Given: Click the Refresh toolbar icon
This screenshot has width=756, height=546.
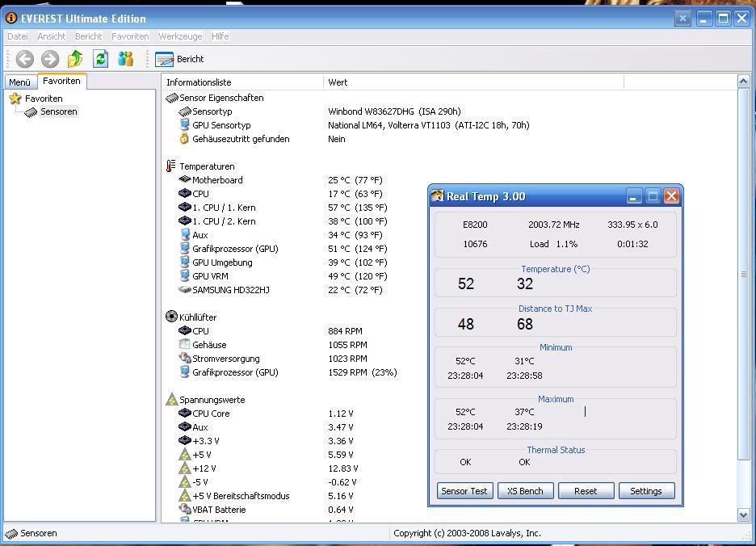Looking at the screenshot, I should pyautogui.click(x=100, y=59).
